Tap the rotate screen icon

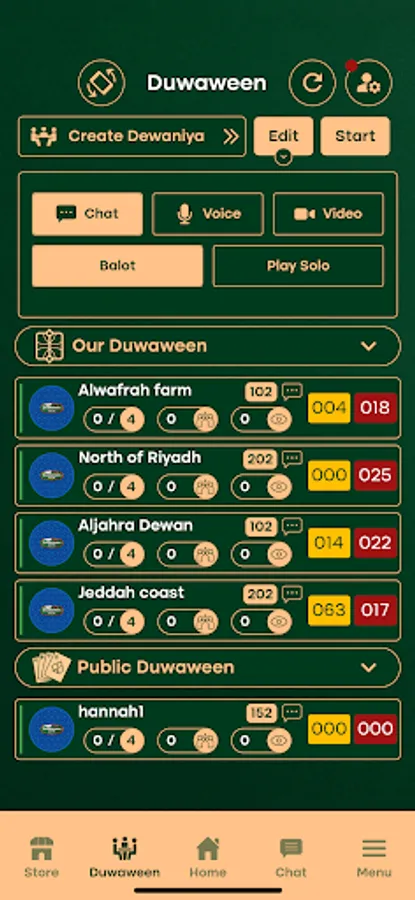(102, 83)
